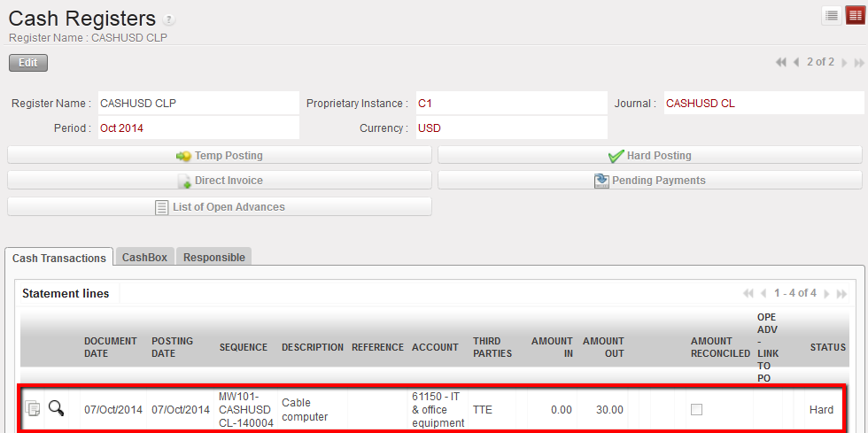This screenshot has height=433, width=868.
Task: Open Direct Invoice
Action: point(220,181)
